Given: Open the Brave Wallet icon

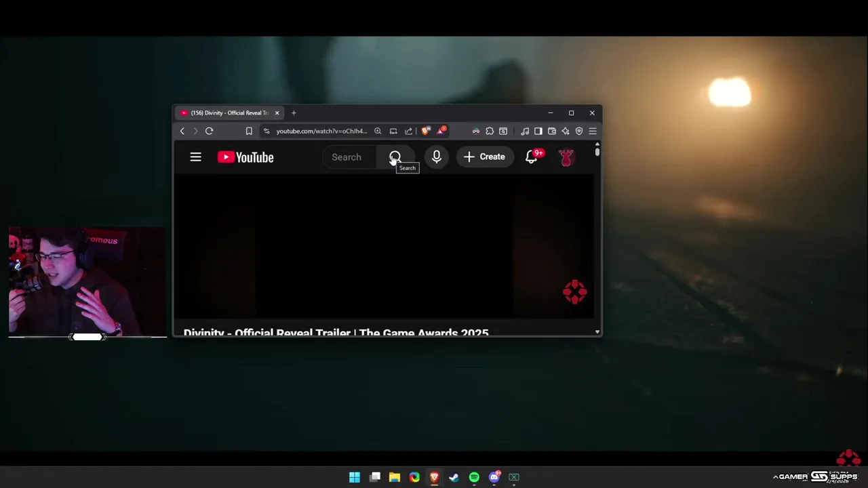Looking at the screenshot, I should coord(552,131).
